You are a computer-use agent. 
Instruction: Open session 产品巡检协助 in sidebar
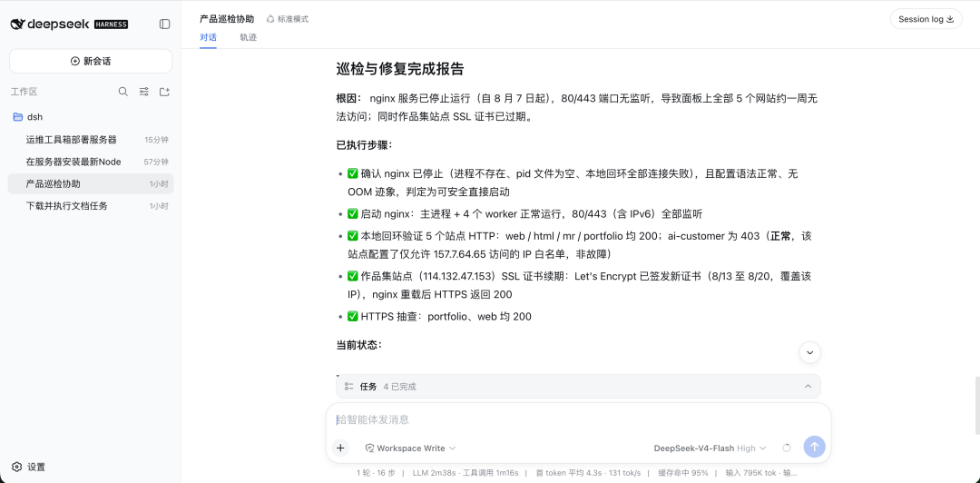[x=91, y=184]
